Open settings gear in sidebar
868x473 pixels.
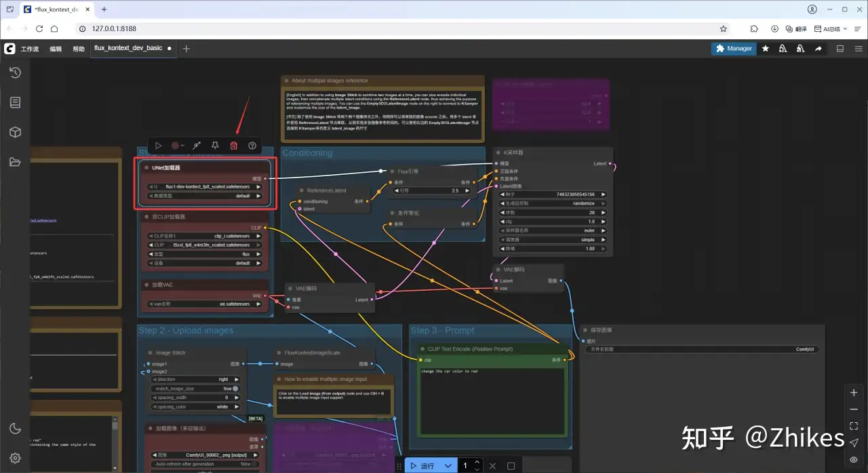[x=15, y=458]
